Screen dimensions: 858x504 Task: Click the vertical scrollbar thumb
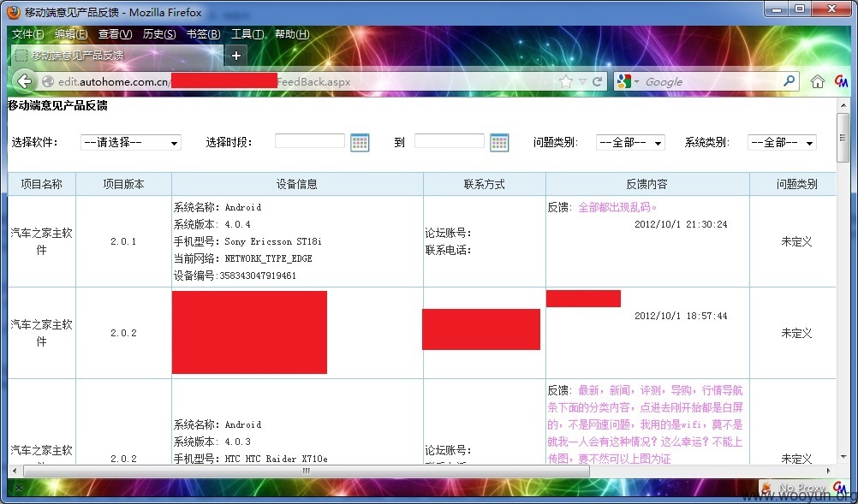point(843,138)
